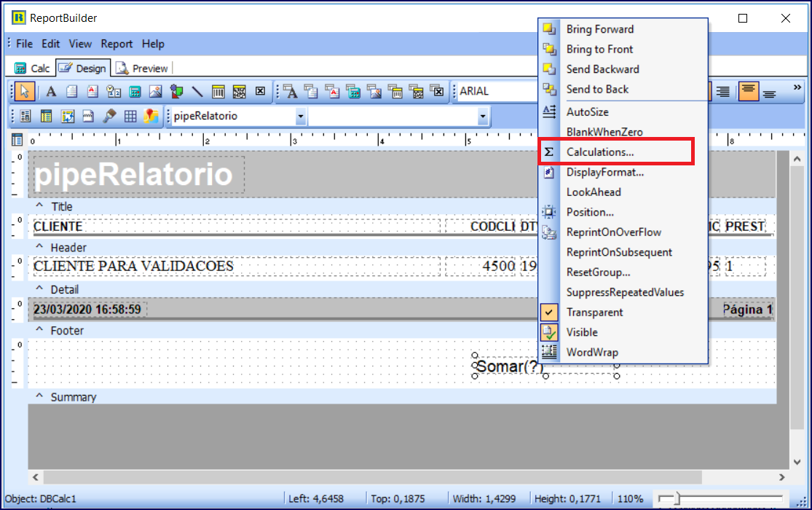Pick the Shape component tool

point(176,92)
